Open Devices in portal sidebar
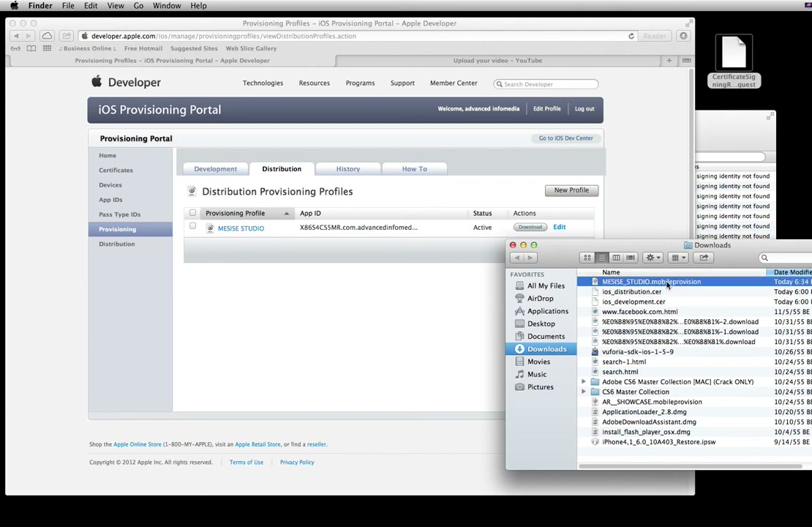Image resolution: width=812 pixels, height=527 pixels. [110, 185]
